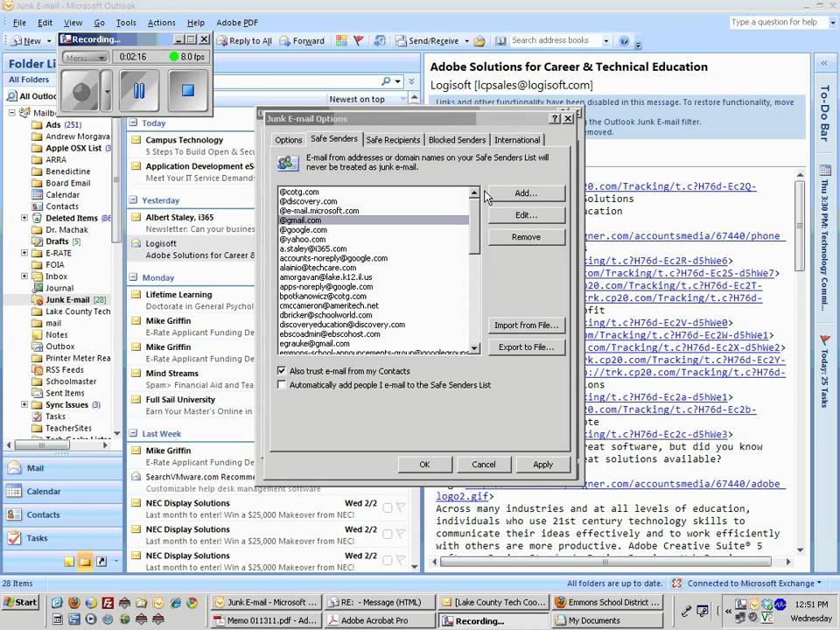The image size is (840, 630).
Task: Click the Categorize color squares icon
Action: 341,41
